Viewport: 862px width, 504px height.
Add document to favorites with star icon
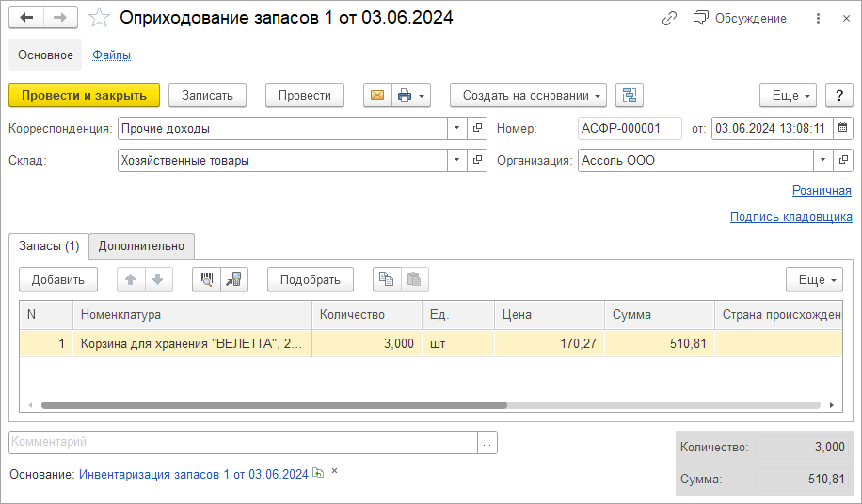[x=99, y=18]
